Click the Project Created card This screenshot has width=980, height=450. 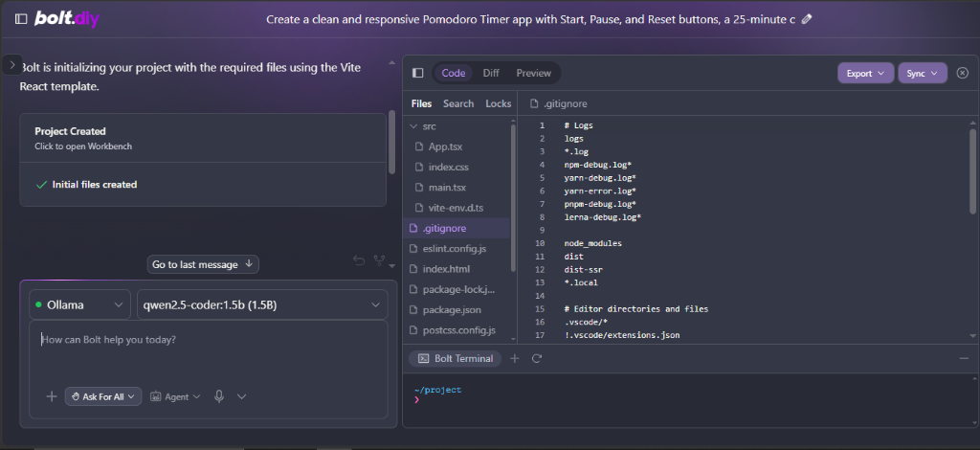(x=203, y=138)
